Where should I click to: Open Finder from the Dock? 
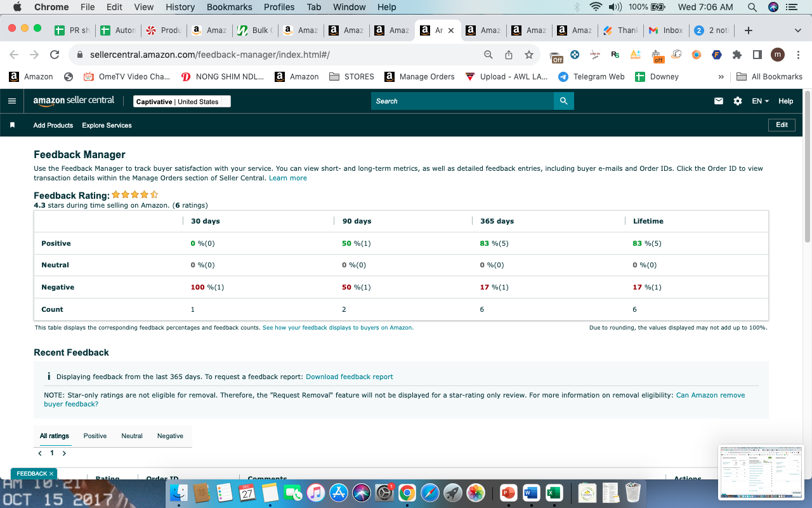(179, 492)
